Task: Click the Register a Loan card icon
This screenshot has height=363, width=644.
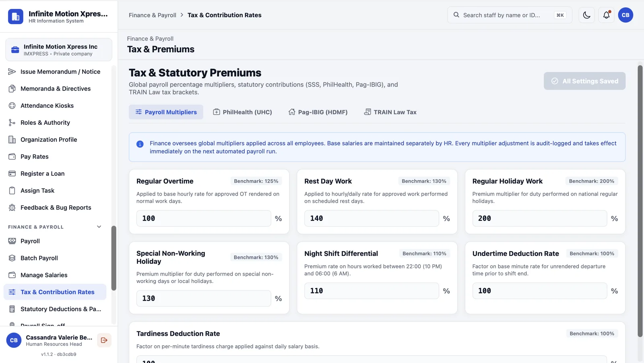Action: [x=12, y=173]
